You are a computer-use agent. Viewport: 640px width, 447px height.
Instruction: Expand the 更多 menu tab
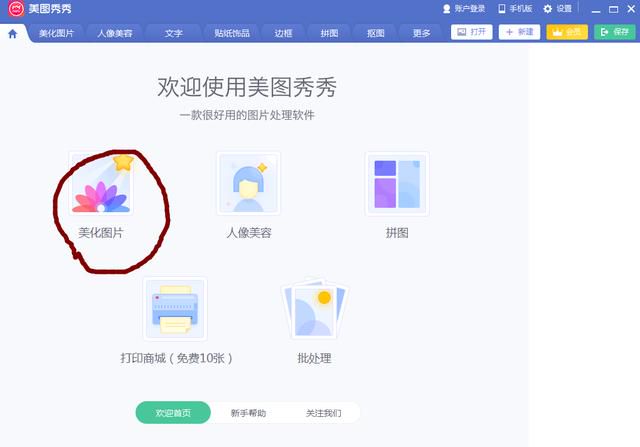[421, 33]
